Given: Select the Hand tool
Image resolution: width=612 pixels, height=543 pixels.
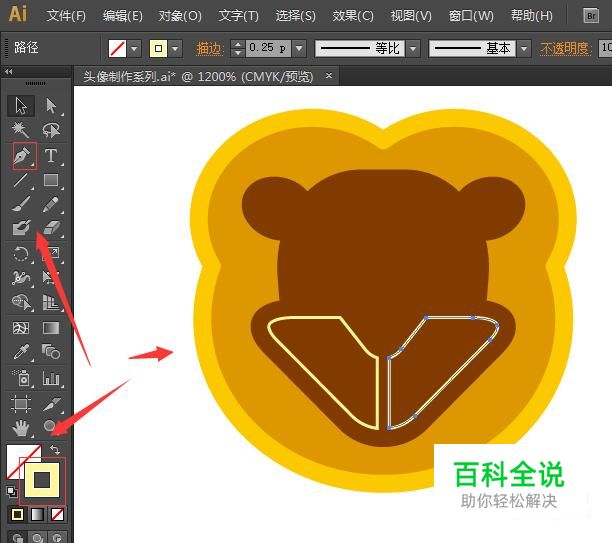Looking at the screenshot, I should [21, 428].
